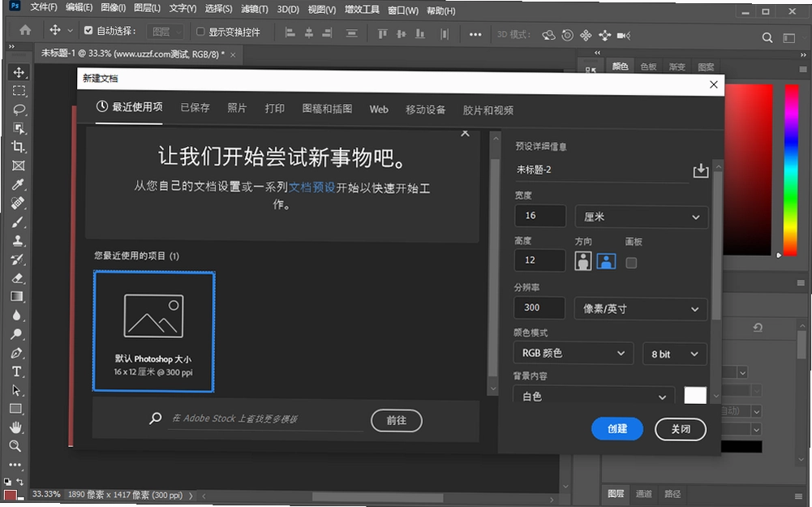Select the Hand tool
Image resolution: width=812 pixels, height=507 pixels.
(16, 428)
